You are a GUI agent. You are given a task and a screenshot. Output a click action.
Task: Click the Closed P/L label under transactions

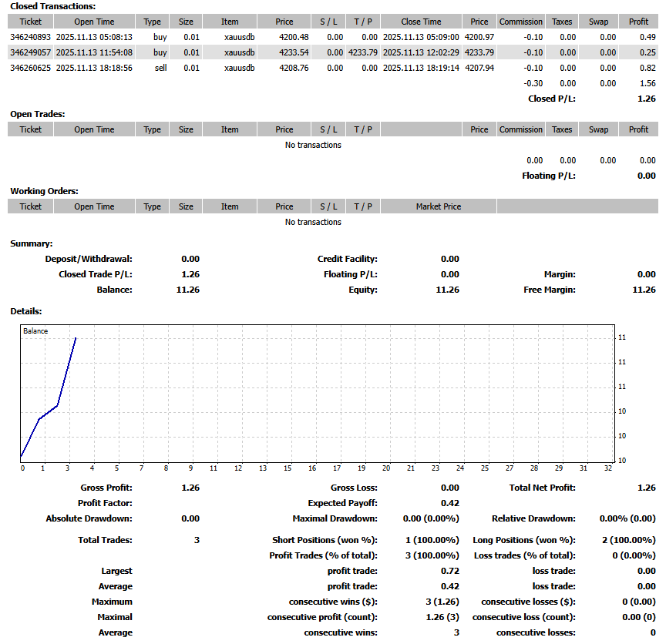click(x=551, y=99)
